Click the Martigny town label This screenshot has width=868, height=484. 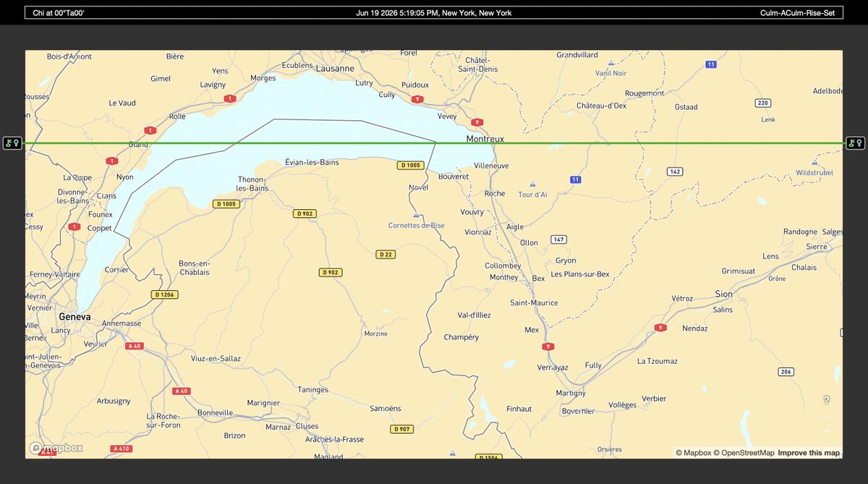tap(571, 393)
